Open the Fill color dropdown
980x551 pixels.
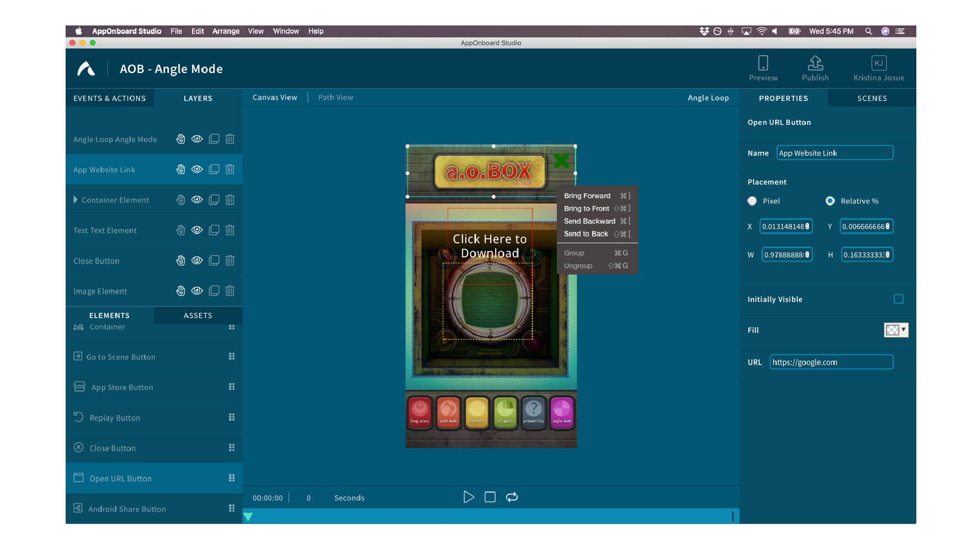click(903, 330)
